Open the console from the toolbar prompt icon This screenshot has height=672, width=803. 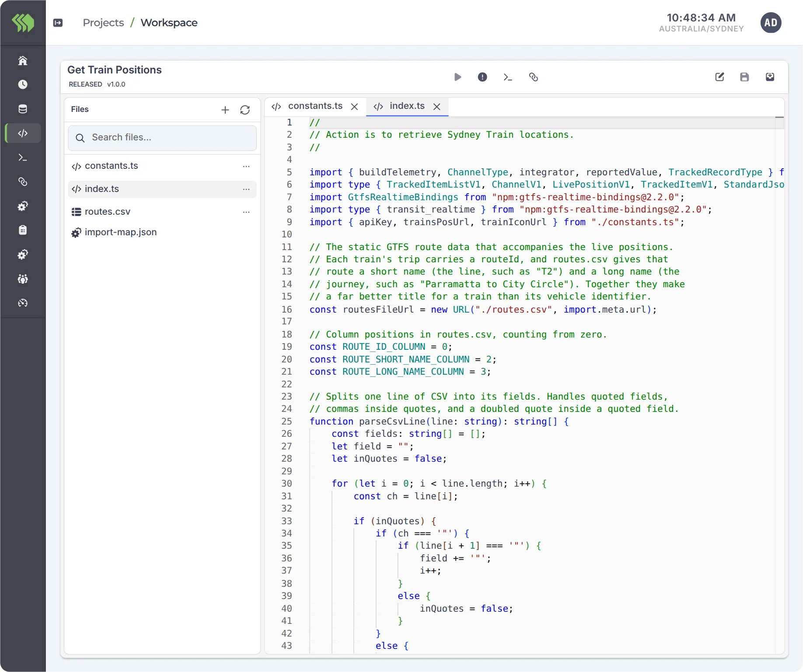tap(507, 77)
